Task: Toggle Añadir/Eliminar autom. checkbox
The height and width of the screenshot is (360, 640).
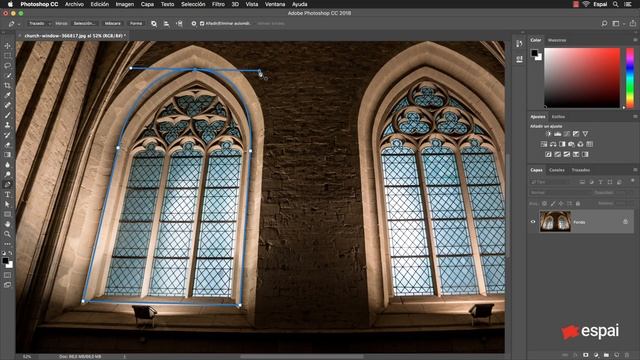Action: coord(202,24)
